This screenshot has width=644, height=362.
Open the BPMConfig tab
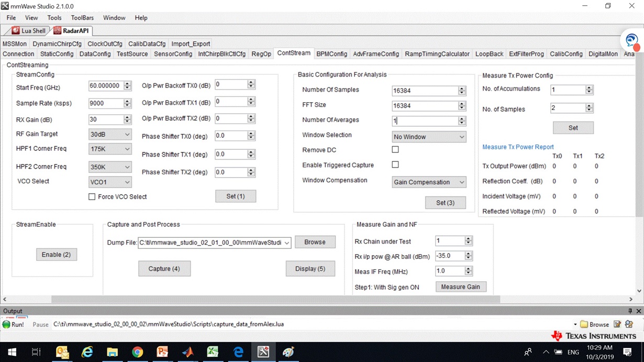tap(331, 54)
